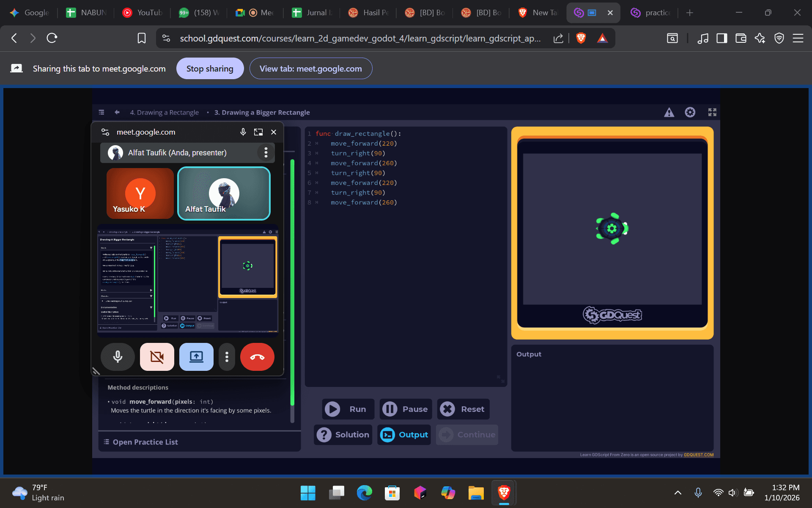Open GDQuest settings gear icon
The image size is (812, 508).
click(690, 112)
